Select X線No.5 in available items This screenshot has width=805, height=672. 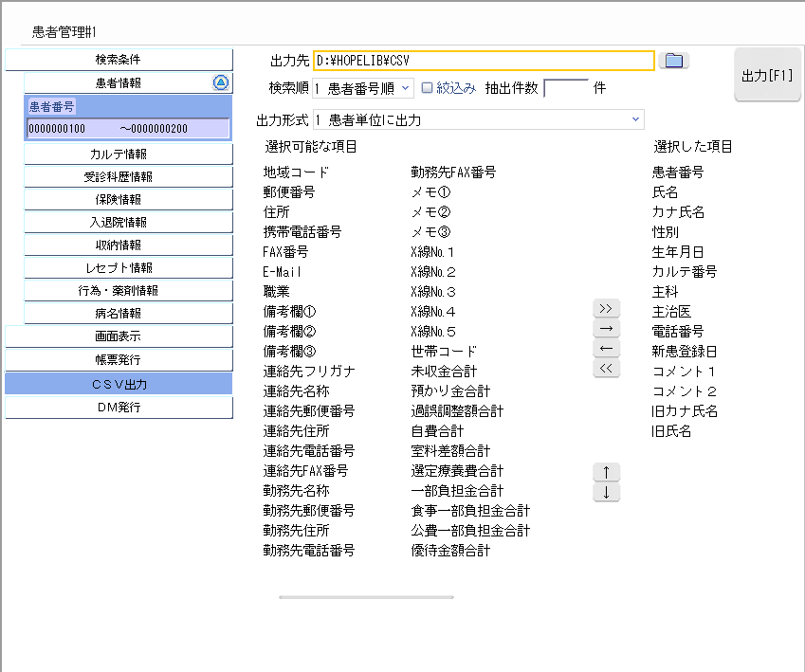tap(433, 332)
